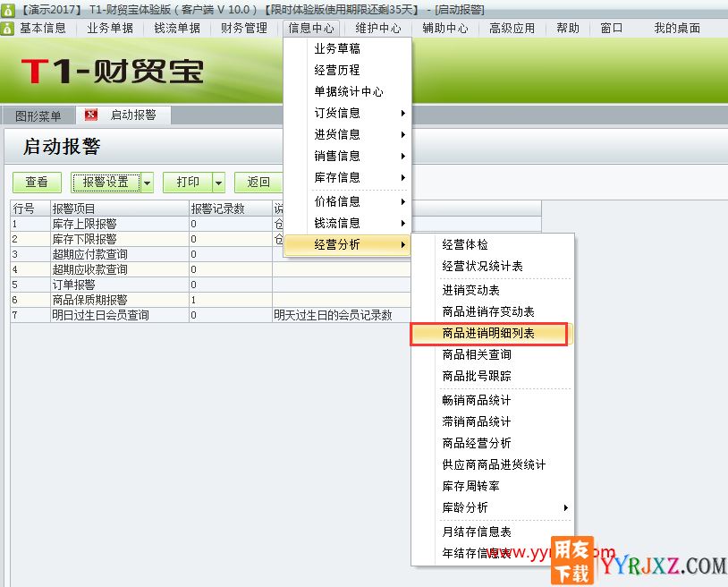Image resolution: width=728 pixels, height=587 pixels.
Task: Open the 钱流单据 menu
Action: coord(177,29)
